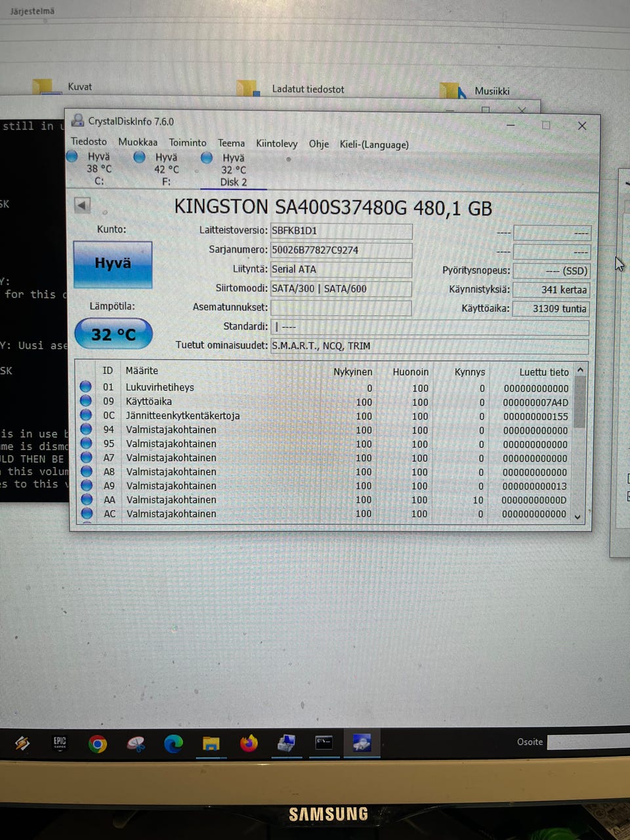Open the Toiminto menu
630x840 pixels.
click(x=188, y=142)
